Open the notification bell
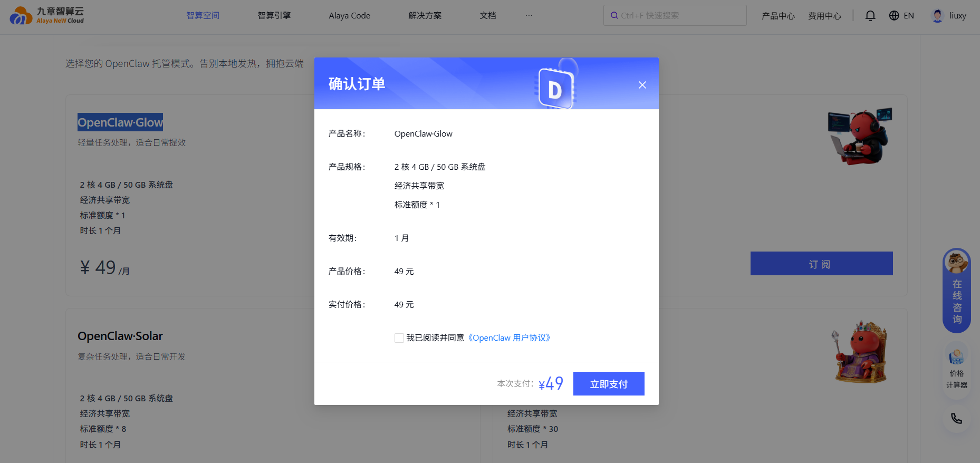 (x=870, y=16)
